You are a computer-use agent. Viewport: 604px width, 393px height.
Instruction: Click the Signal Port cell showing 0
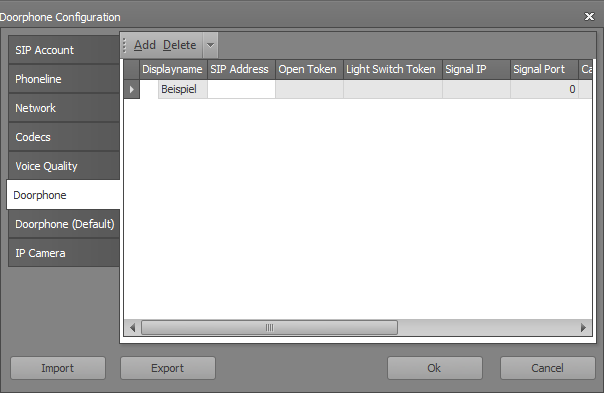pyautogui.click(x=544, y=89)
